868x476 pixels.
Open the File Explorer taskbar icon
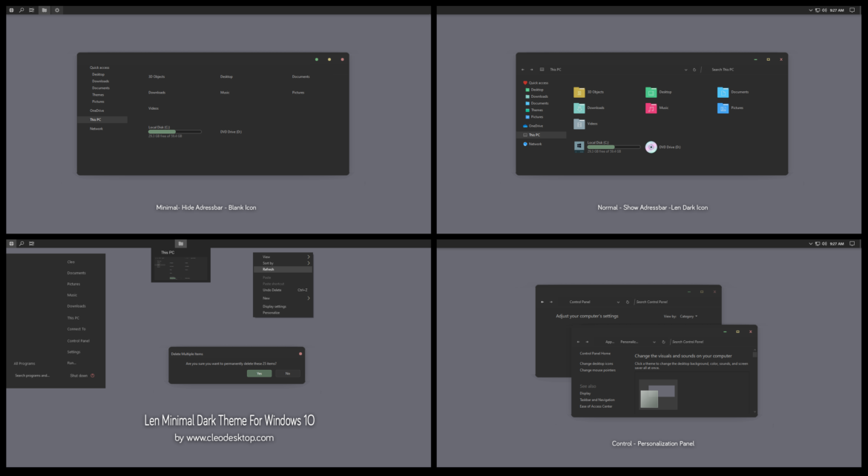pos(43,10)
